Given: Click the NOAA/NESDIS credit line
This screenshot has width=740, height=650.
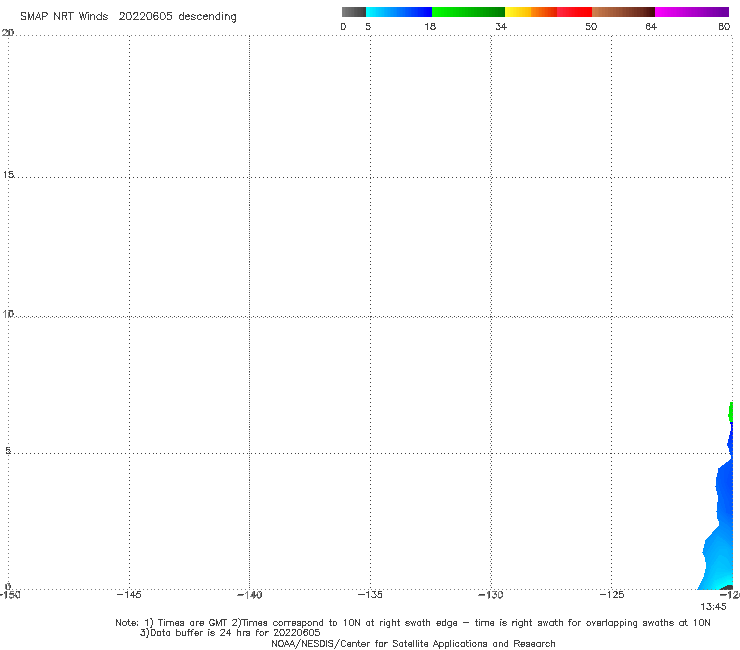Looking at the screenshot, I should coord(413,644).
